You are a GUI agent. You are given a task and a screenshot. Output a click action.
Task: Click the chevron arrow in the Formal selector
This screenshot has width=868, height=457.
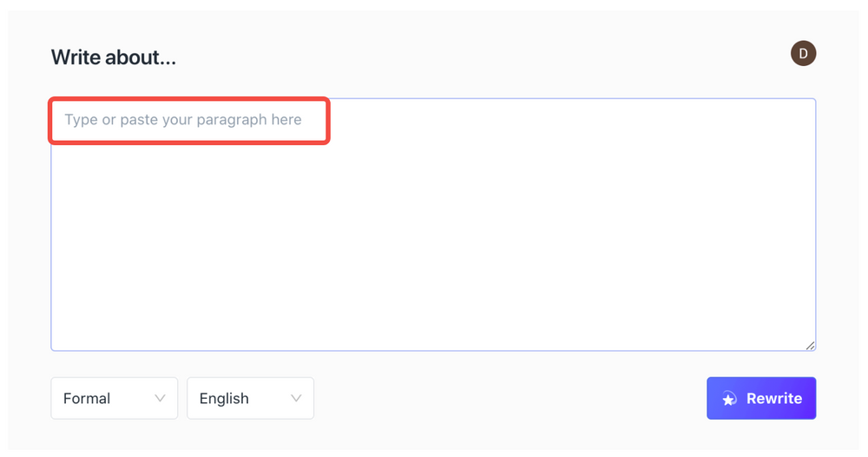pos(160,398)
